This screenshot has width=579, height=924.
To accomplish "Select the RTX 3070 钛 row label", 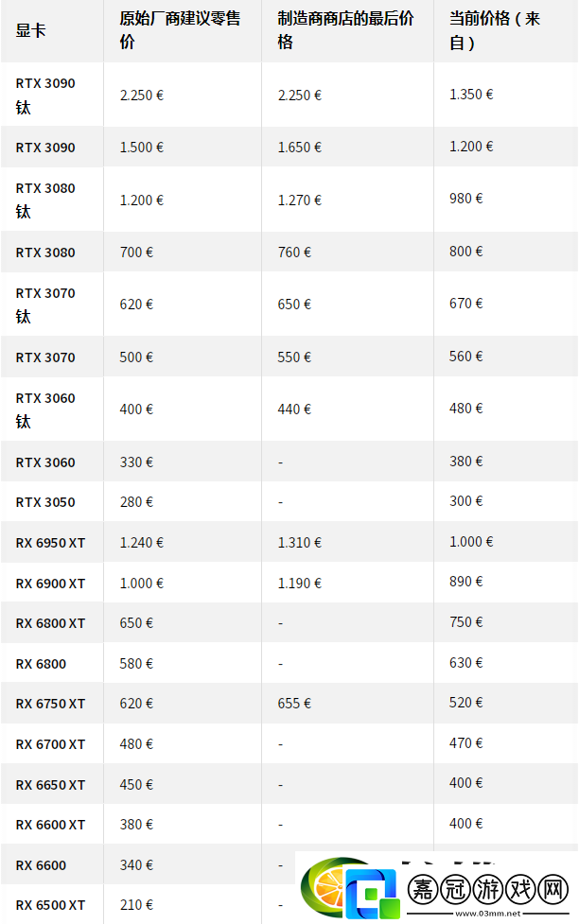I will point(45,305).
